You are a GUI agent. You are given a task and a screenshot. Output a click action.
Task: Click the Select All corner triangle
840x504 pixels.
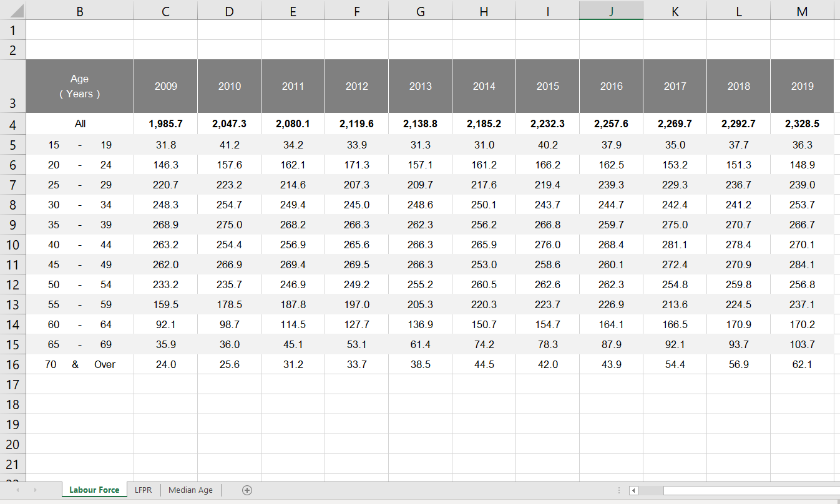17,11
